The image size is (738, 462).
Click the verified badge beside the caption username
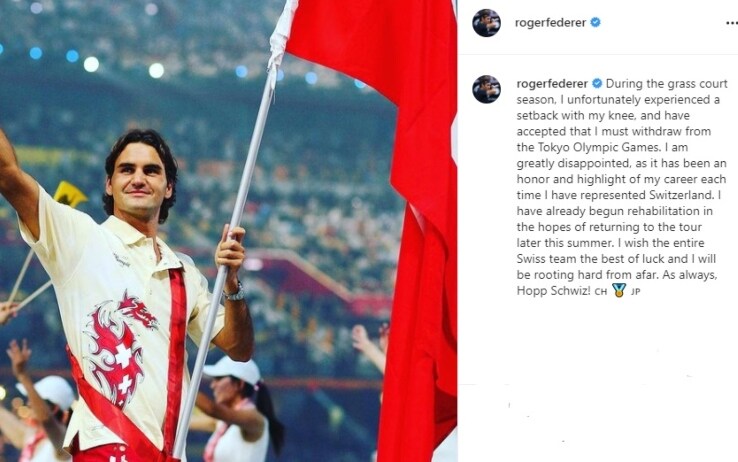597,84
